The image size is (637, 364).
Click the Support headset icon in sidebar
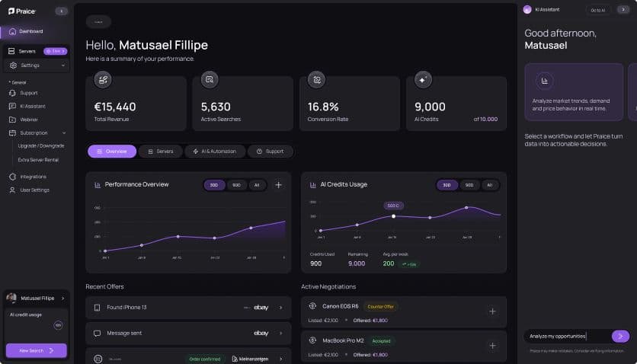pos(12,93)
